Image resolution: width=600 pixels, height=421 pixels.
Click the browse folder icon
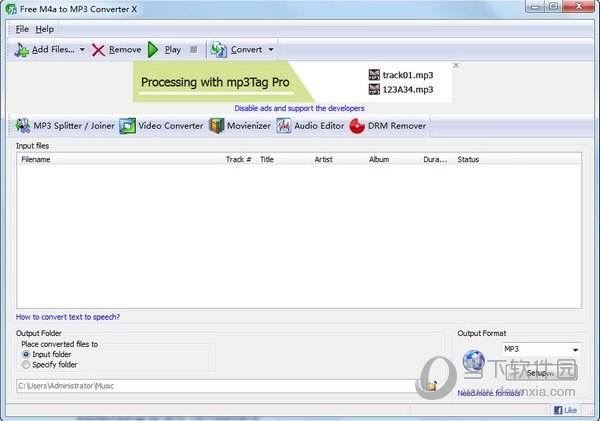pyautogui.click(x=432, y=386)
